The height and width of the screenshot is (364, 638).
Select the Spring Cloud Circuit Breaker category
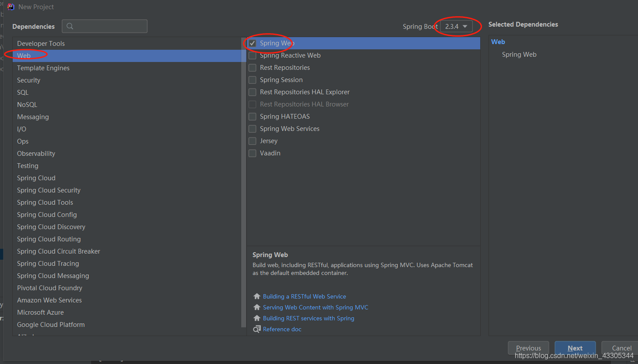(127, 251)
